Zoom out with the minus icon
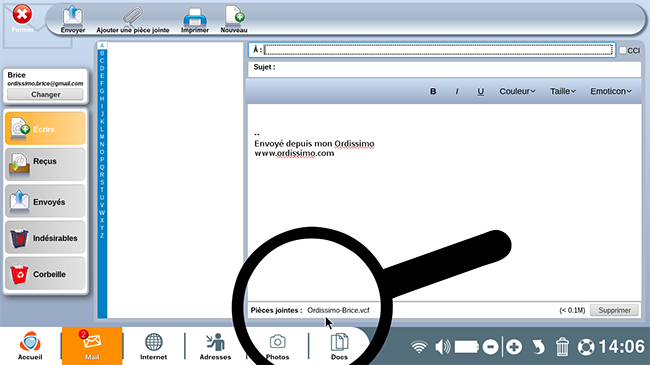Viewport: 650px width, 365px height. [x=490, y=347]
